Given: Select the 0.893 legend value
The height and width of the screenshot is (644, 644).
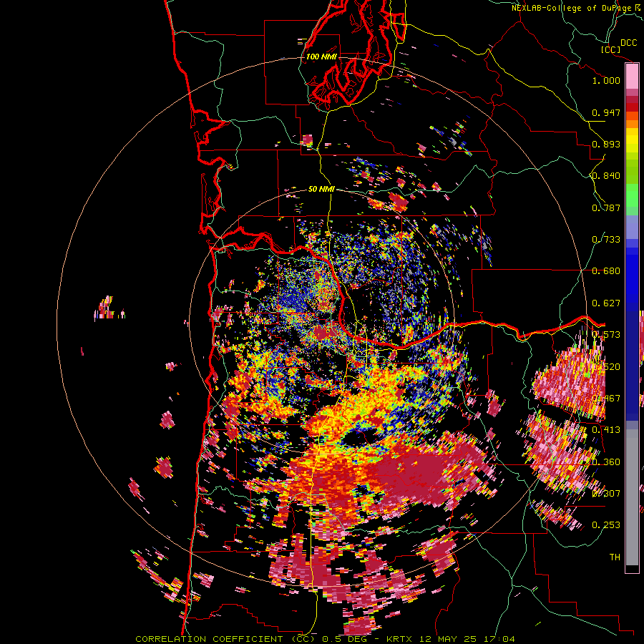Looking at the screenshot, I should tap(606, 144).
